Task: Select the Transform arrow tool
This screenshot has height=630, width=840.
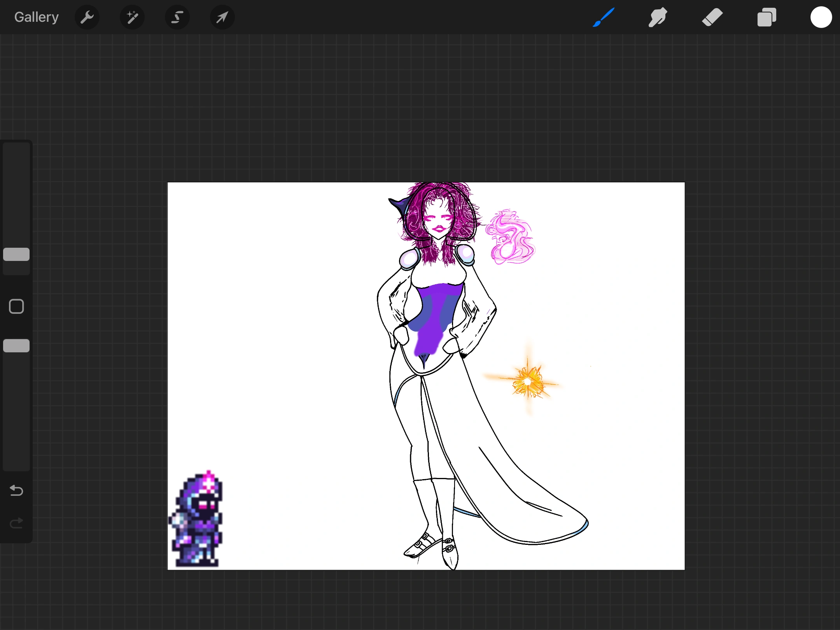Action: pyautogui.click(x=222, y=17)
